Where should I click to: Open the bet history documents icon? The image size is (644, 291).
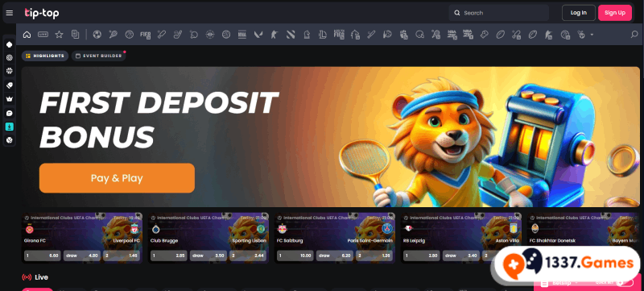pos(75,35)
